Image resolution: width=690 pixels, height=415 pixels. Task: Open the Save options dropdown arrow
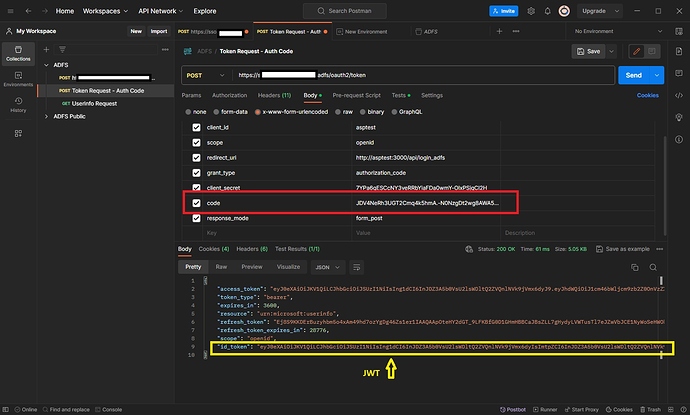coord(611,51)
